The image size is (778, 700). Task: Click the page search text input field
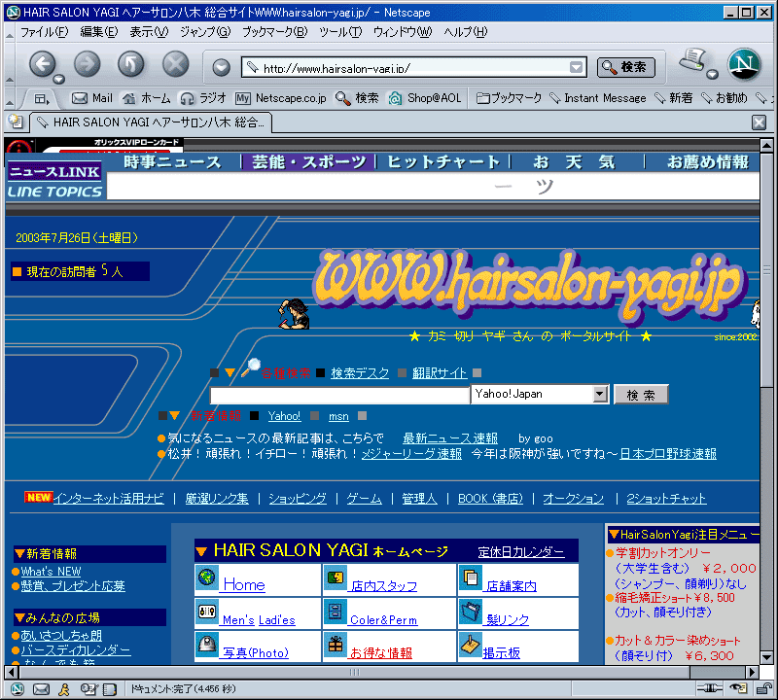tap(339, 396)
